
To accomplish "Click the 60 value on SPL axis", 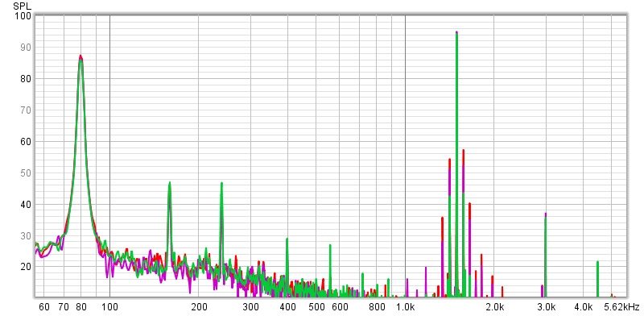I will (26, 142).
